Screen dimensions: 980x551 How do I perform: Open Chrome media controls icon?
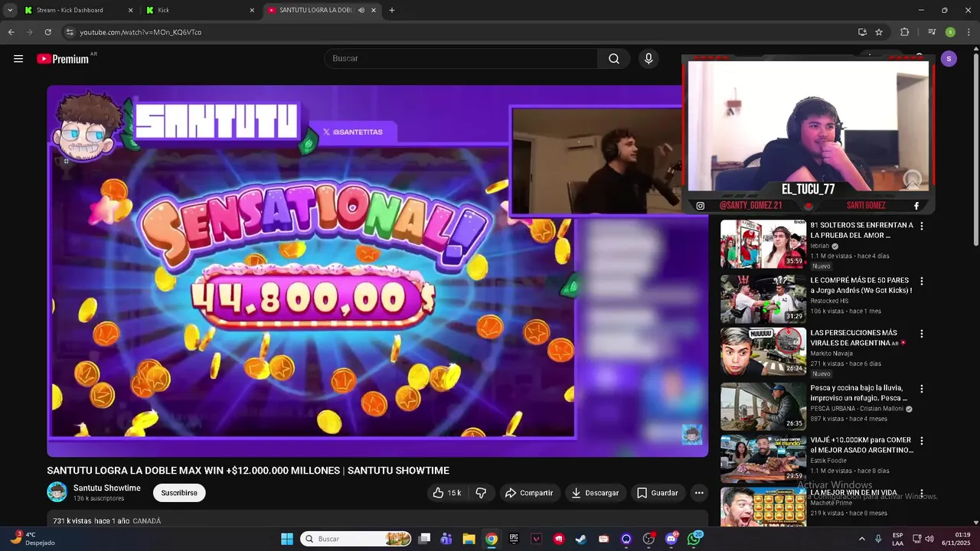pyautogui.click(x=932, y=32)
